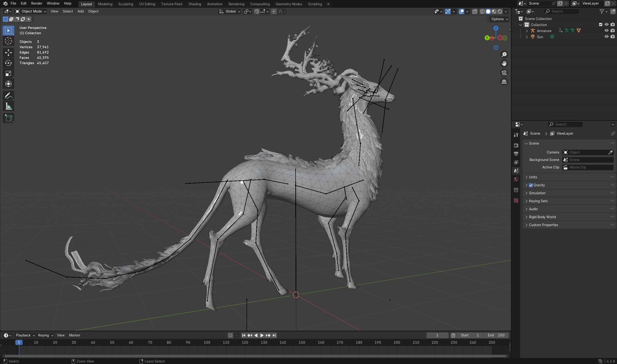Open Render properties tab icon
The height and width of the screenshot is (364, 617).
(x=516, y=145)
